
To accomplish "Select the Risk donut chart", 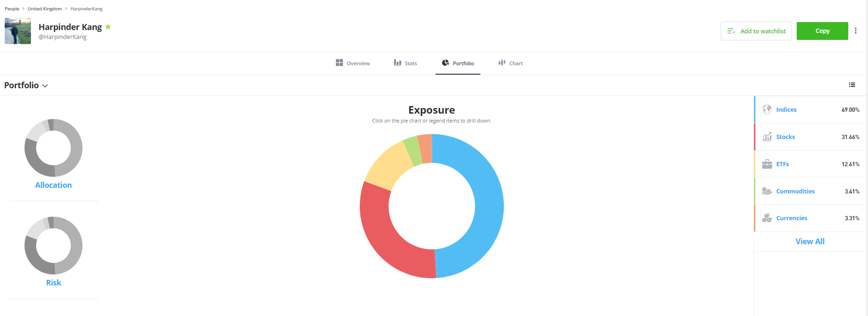I will pyautogui.click(x=53, y=246).
